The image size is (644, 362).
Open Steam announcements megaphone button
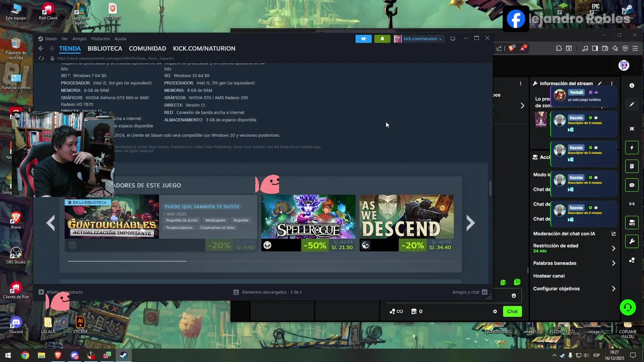tap(363, 39)
